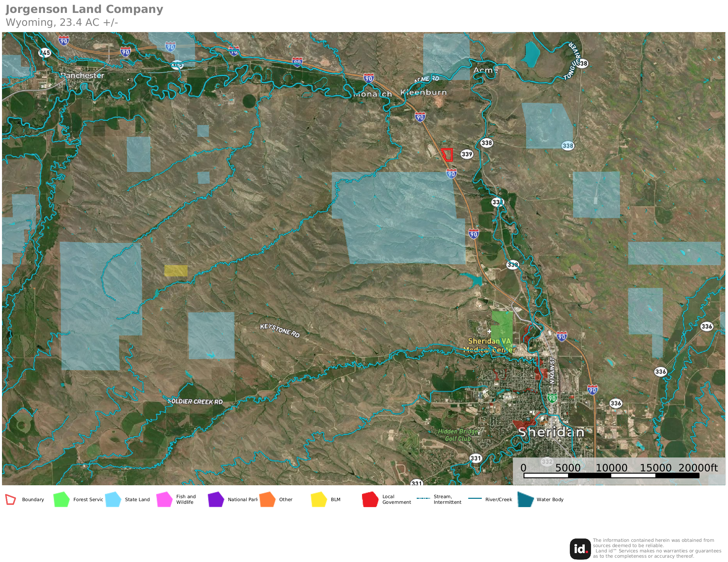The width and height of the screenshot is (728, 562).
Task: Click the Land id logo icon
Action: [580, 549]
